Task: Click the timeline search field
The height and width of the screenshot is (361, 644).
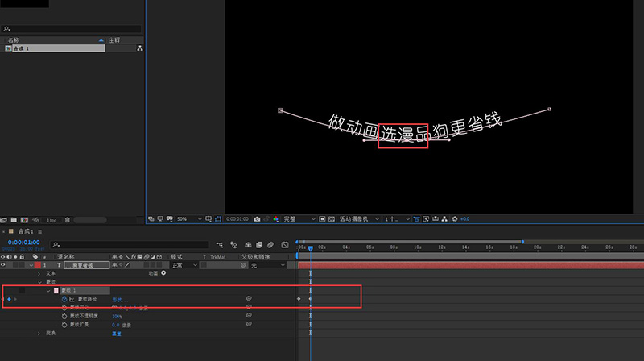Action: pos(130,245)
